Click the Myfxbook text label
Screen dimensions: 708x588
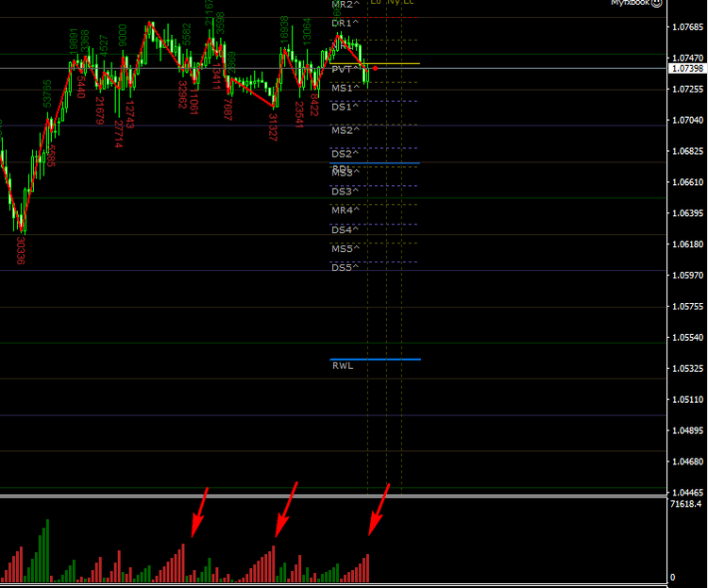coord(631,3)
